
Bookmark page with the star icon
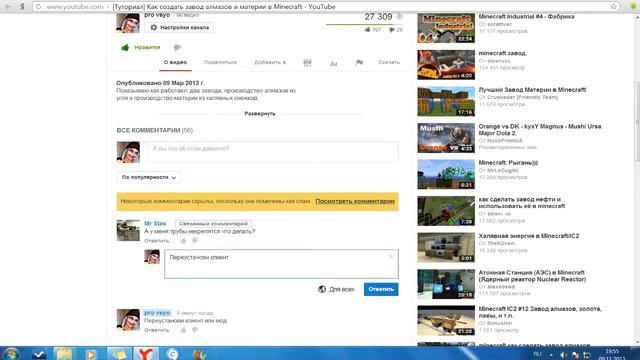(x=613, y=7)
